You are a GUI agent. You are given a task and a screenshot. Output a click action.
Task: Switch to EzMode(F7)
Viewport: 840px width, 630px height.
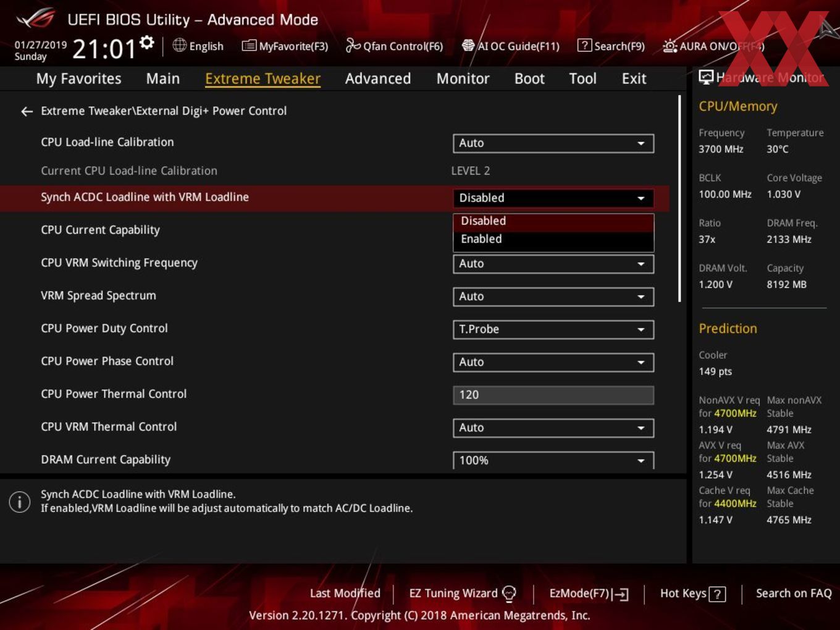(x=589, y=594)
